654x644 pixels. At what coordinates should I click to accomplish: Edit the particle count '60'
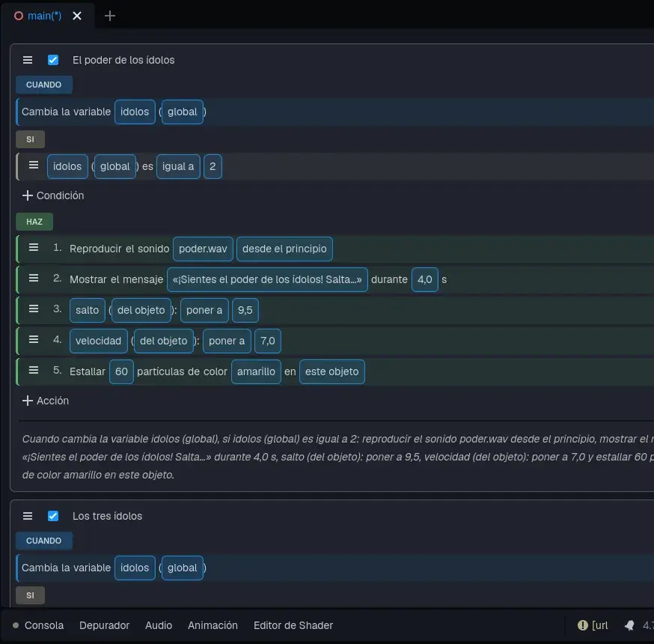pos(121,371)
